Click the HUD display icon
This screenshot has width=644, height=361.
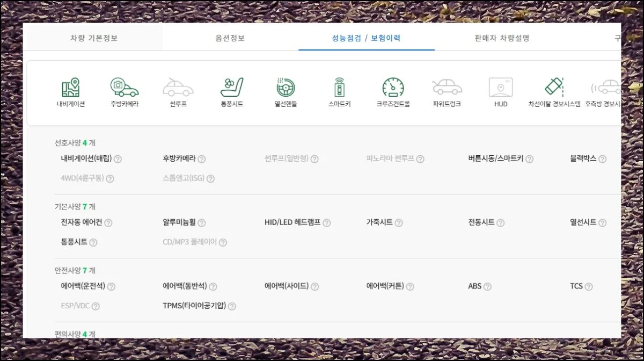500,87
